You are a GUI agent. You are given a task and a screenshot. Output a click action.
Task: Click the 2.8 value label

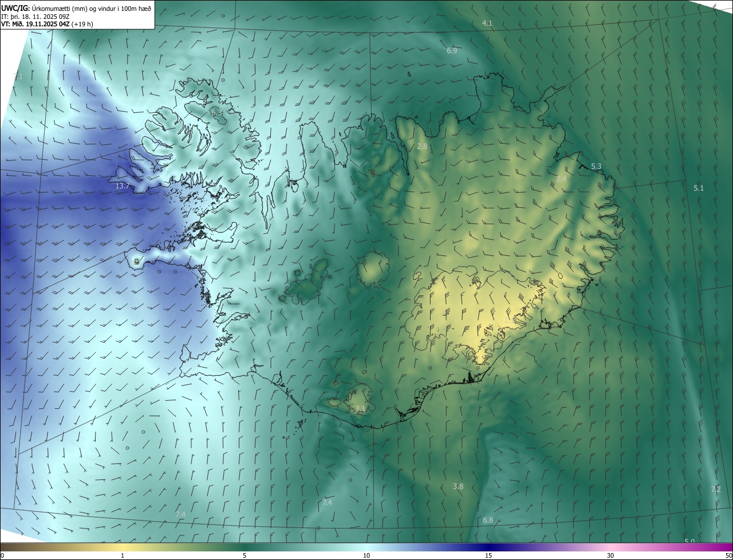pyautogui.click(x=422, y=147)
